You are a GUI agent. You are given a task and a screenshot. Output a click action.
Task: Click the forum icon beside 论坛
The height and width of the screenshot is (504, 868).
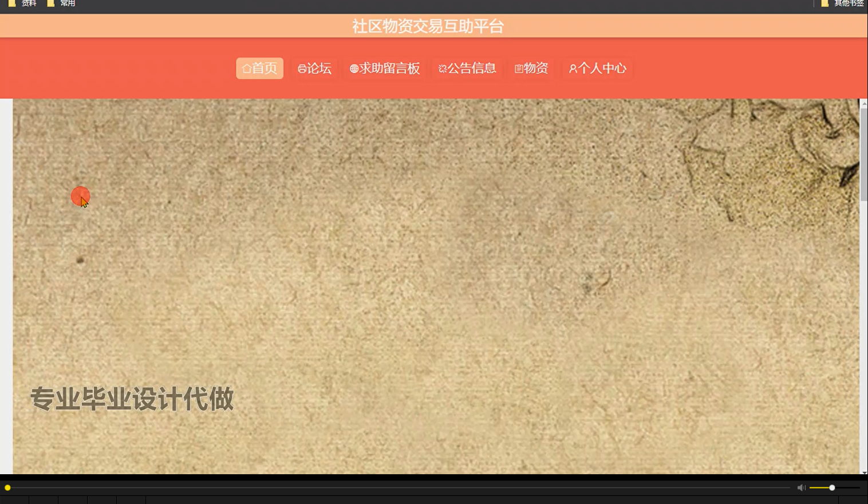302,68
